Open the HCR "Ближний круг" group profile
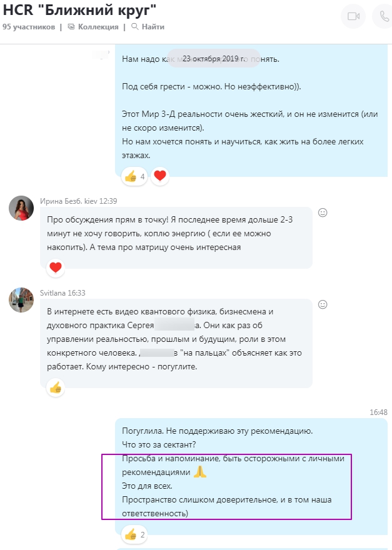The width and height of the screenshot is (392, 550). click(79, 10)
